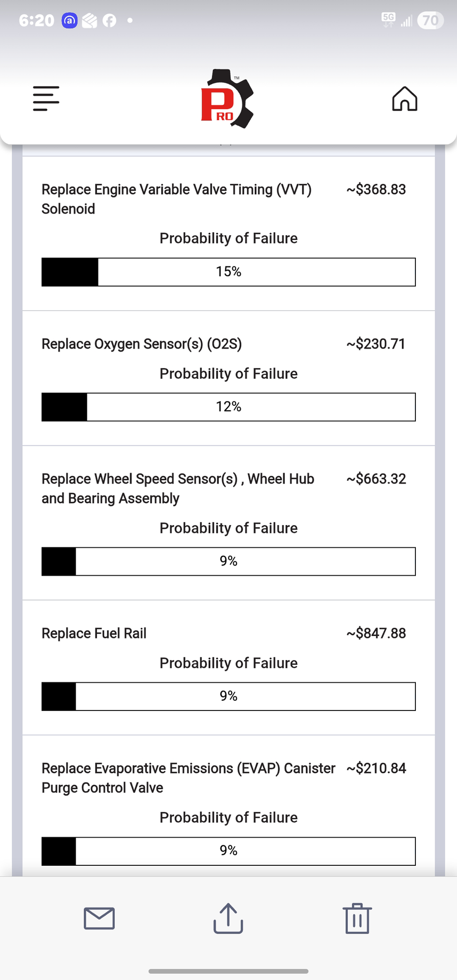Open Replace Wheel Speed Sensor(s) repair item

tap(178, 489)
